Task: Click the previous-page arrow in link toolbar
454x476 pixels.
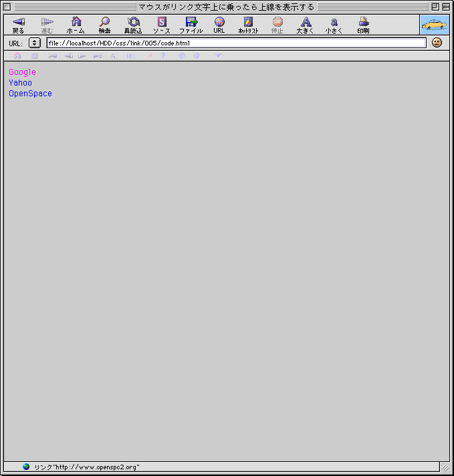Action: click(x=69, y=56)
